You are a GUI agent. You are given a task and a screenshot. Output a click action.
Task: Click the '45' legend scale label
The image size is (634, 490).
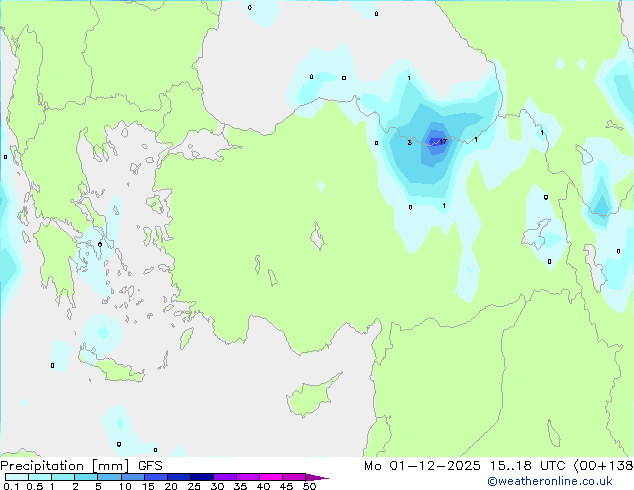[286, 486]
